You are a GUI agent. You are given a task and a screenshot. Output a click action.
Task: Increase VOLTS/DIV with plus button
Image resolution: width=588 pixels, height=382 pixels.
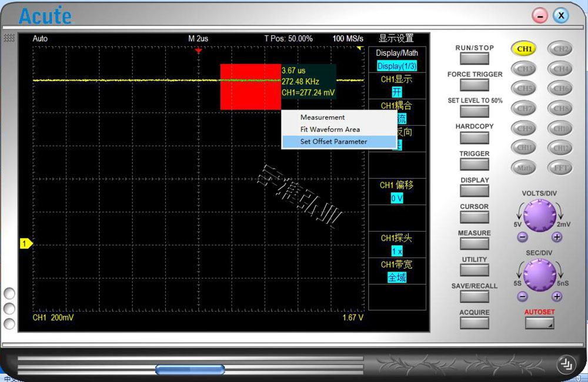(x=557, y=237)
